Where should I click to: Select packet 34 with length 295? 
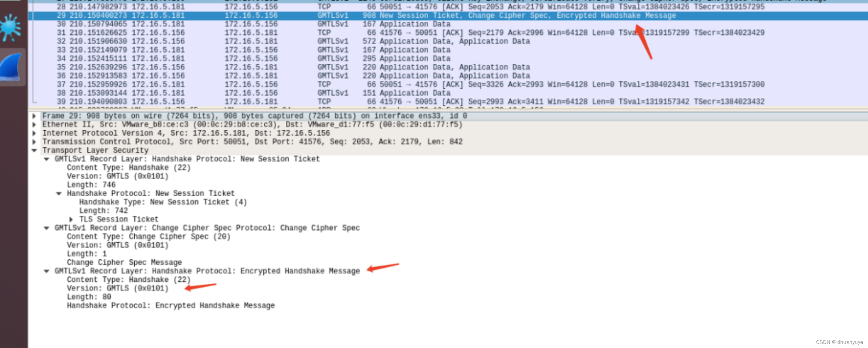(448, 58)
